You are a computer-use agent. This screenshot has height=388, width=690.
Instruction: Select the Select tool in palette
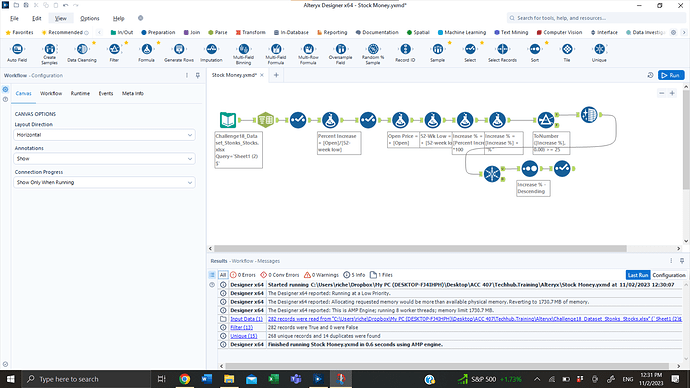pos(470,53)
